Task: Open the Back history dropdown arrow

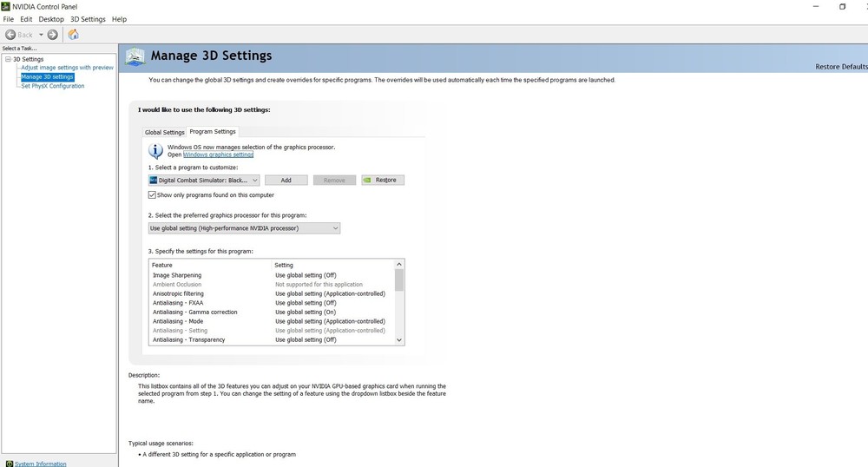Action: pyautogui.click(x=41, y=35)
